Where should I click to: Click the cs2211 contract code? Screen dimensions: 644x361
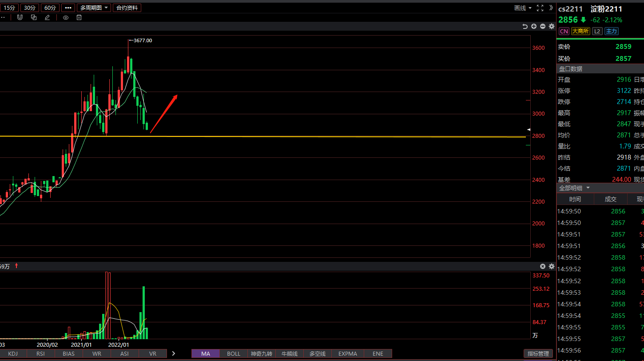(571, 9)
